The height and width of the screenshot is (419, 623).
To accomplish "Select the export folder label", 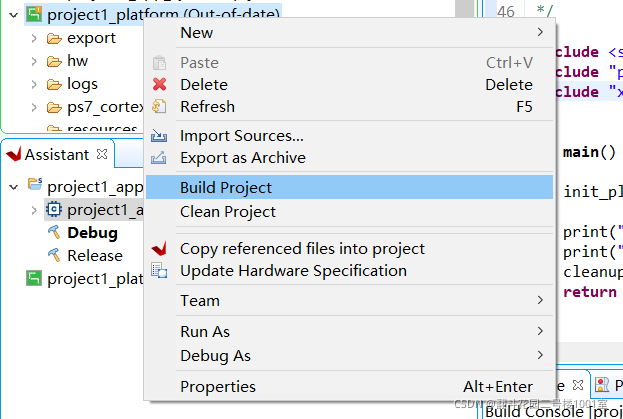I will pos(91,38).
